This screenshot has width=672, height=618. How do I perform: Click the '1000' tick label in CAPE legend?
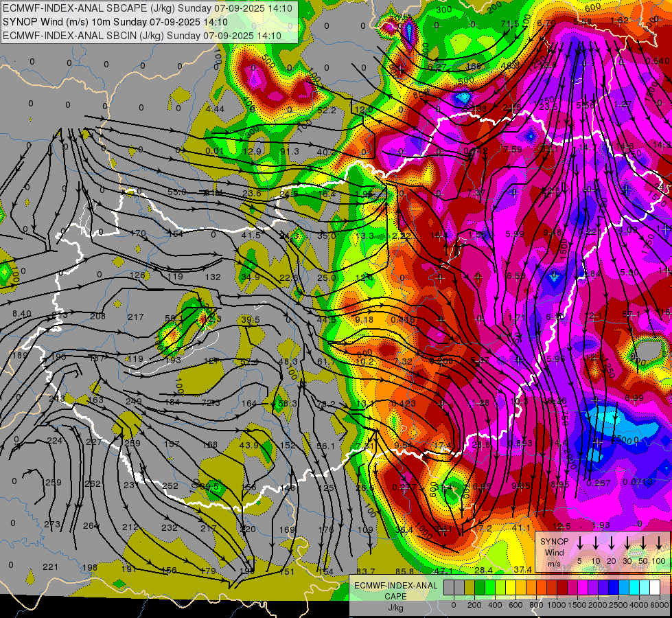tap(557, 605)
